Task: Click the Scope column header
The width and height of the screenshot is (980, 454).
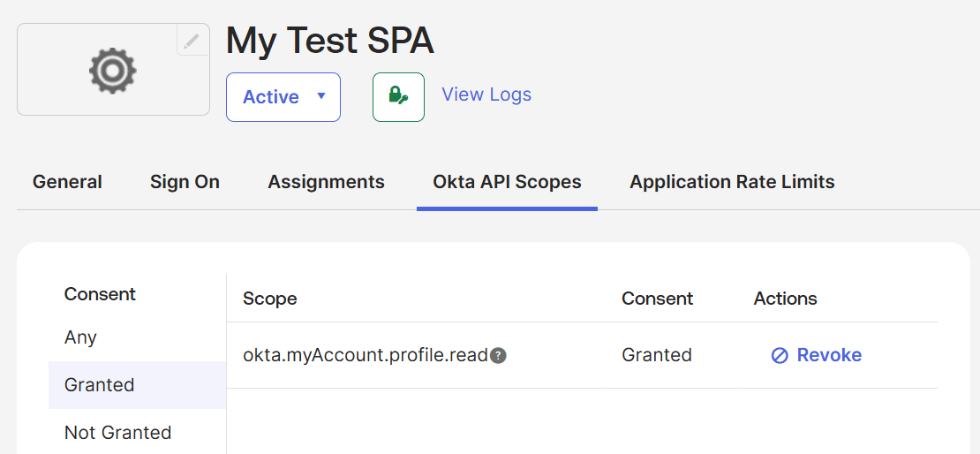Action: click(270, 299)
